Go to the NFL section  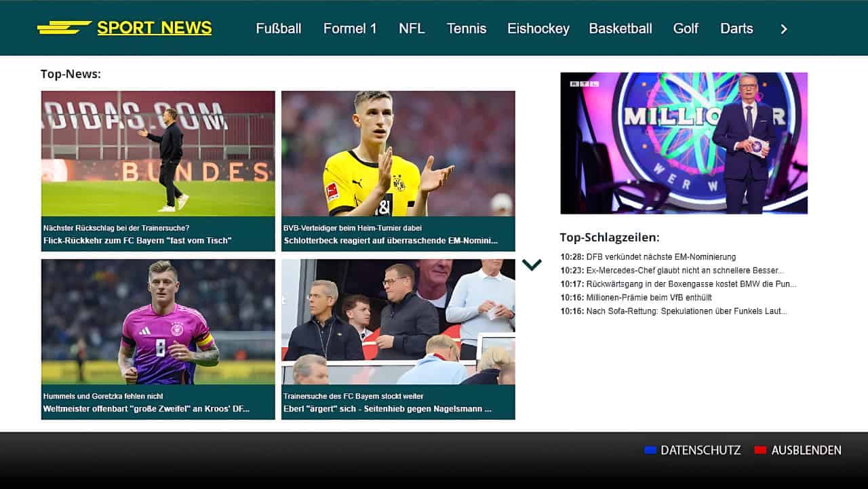[412, 28]
